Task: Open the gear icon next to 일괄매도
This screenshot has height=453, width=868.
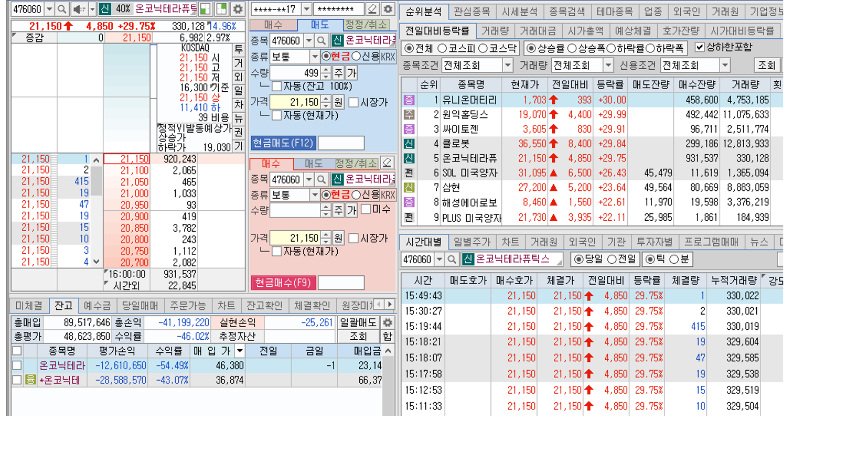Action: pyautogui.click(x=388, y=322)
